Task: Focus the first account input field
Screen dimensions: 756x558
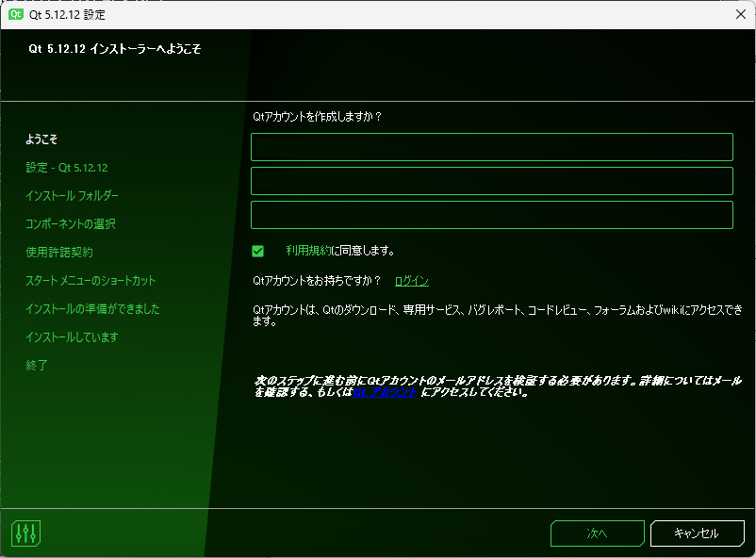Action: [492, 147]
